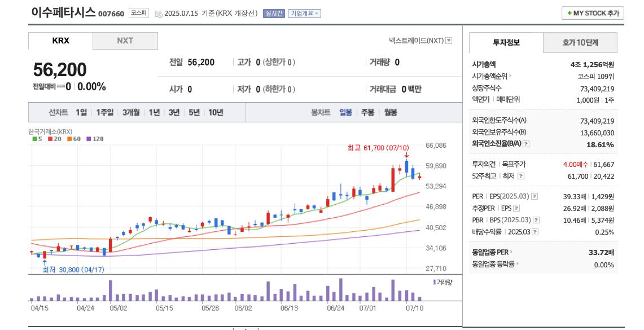
Task: Click the 한국거래소(KRX) chart label
Action: 50,132
